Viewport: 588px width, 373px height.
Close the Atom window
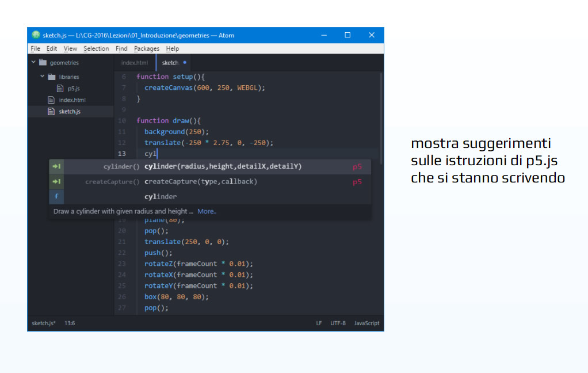[372, 35]
